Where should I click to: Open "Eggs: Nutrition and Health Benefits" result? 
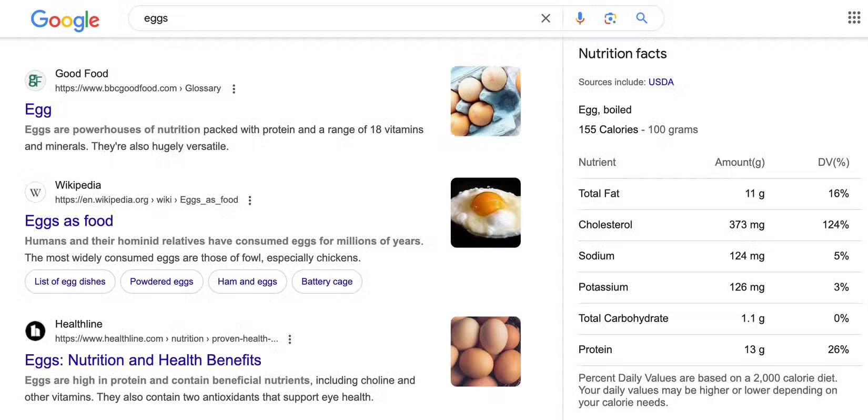pyautogui.click(x=143, y=360)
